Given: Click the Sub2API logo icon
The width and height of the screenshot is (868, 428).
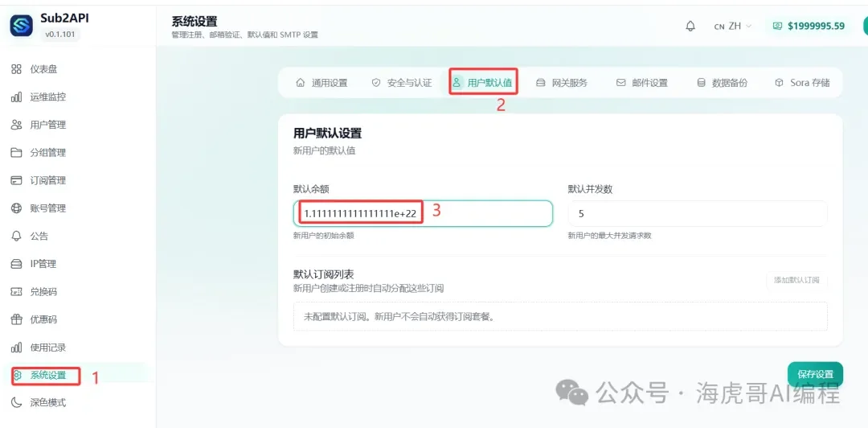Looking at the screenshot, I should coord(21,26).
